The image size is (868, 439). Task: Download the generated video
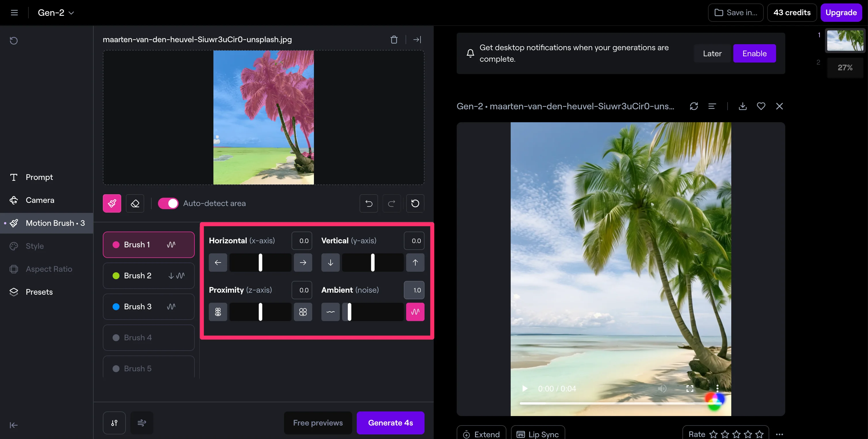point(743,106)
